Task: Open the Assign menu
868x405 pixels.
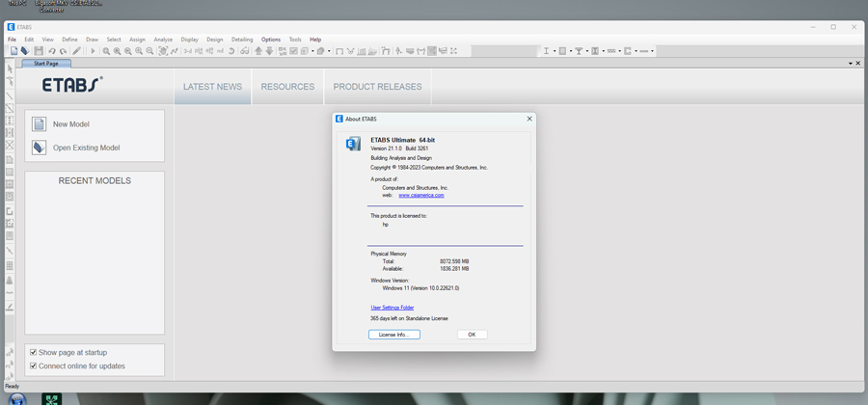Action: [x=137, y=40]
